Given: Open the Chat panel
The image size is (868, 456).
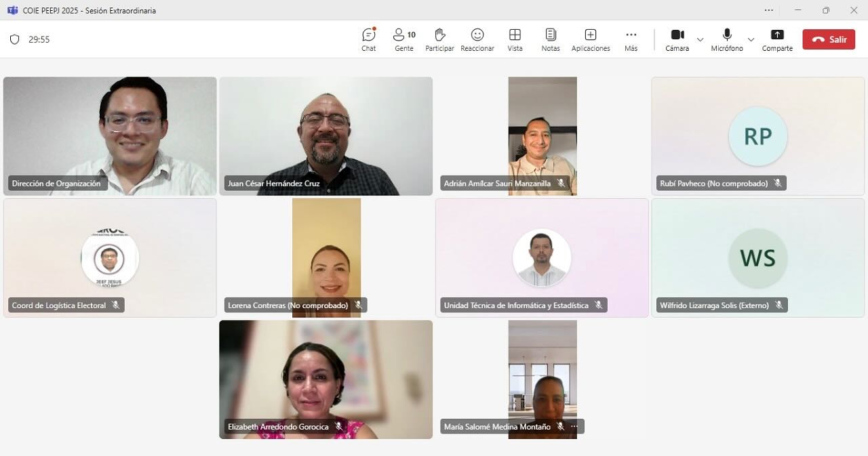Looking at the screenshot, I should tap(368, 39).
